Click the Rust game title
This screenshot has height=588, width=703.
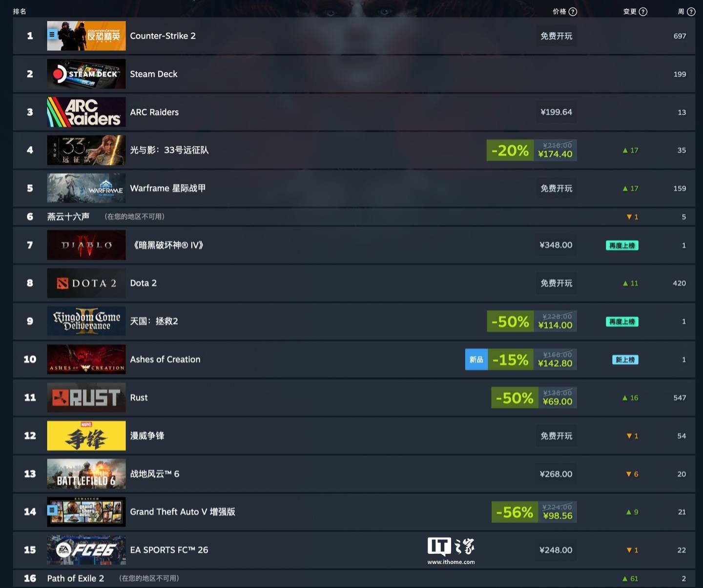pyautogui.click(x=139, y=398)
